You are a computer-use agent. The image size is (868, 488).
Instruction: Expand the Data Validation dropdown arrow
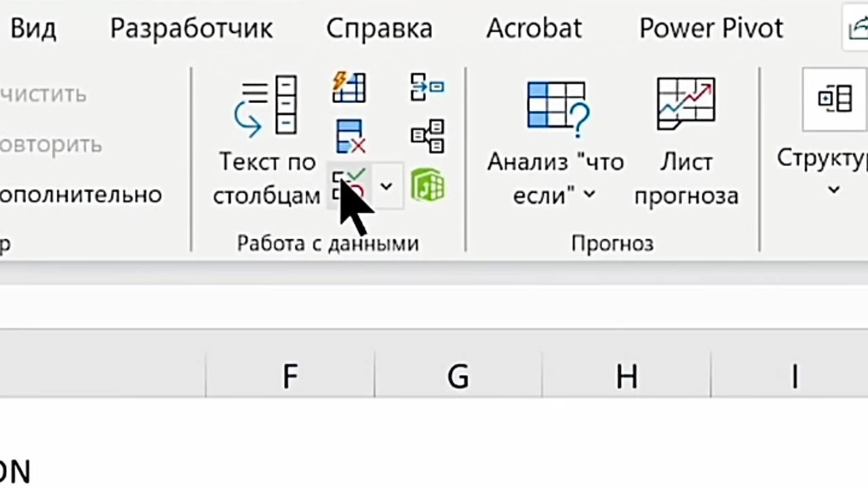click(387, 186)
